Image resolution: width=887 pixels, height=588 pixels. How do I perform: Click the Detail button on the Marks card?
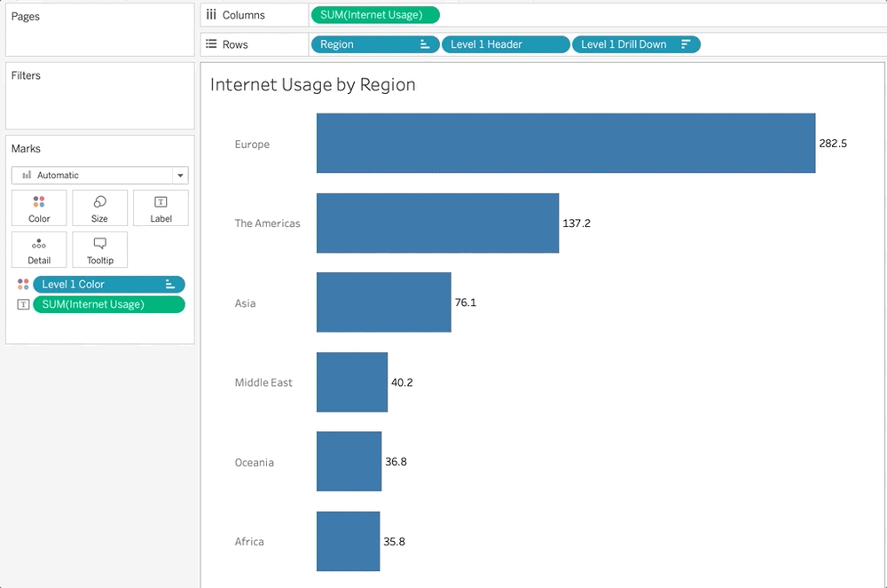39,249
